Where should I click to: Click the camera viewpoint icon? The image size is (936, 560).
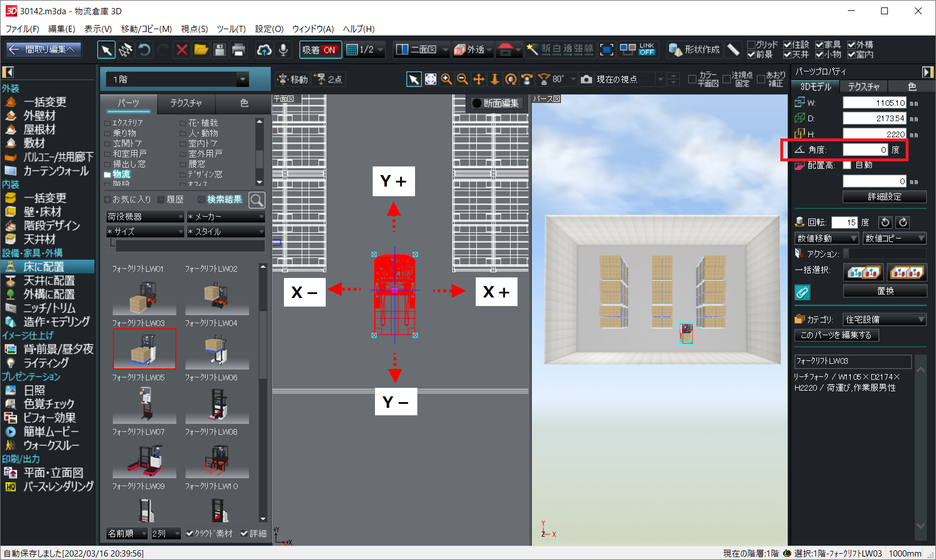click(x=586, y=80)
